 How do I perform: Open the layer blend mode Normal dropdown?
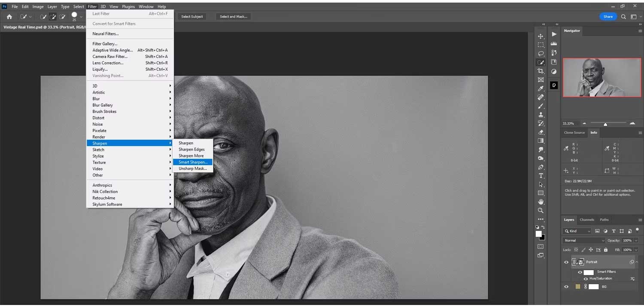[584, 241]
